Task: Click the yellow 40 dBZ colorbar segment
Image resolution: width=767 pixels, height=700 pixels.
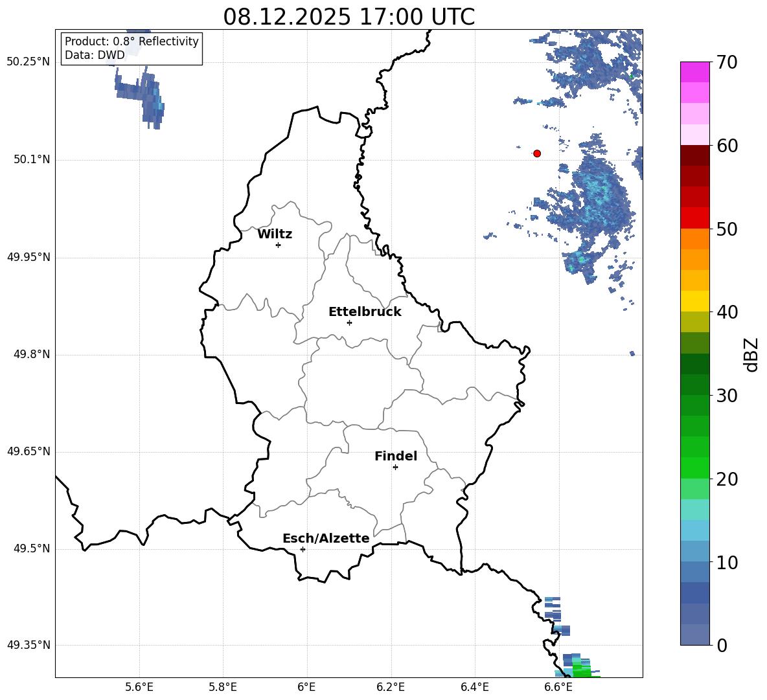Action: [694, 301]
